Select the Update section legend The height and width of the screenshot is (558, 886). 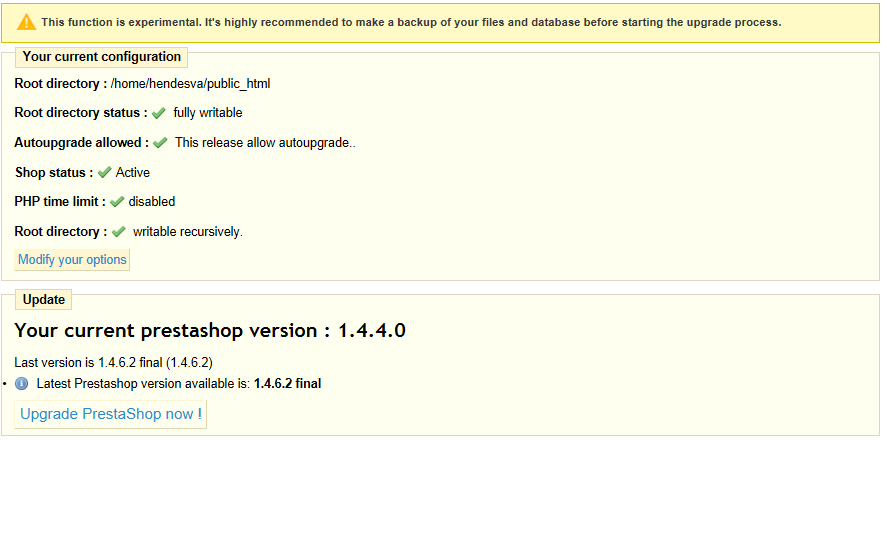point(44,300)
